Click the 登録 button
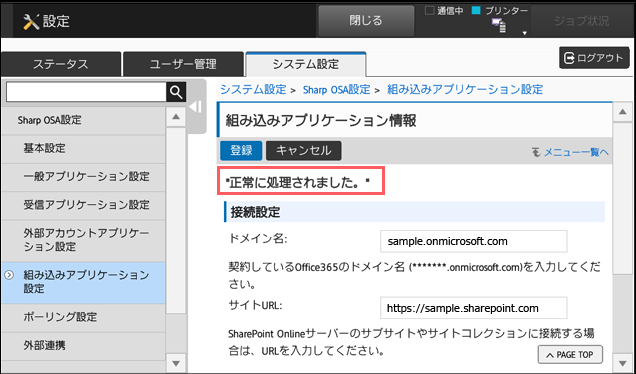The height and width of the screenshot is (374, 636). 241,150
